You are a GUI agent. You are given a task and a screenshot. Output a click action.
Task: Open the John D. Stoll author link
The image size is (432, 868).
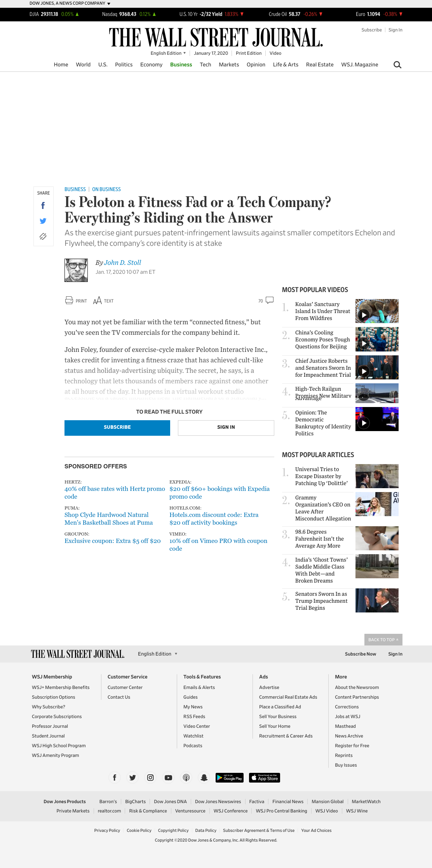(122, 263)
